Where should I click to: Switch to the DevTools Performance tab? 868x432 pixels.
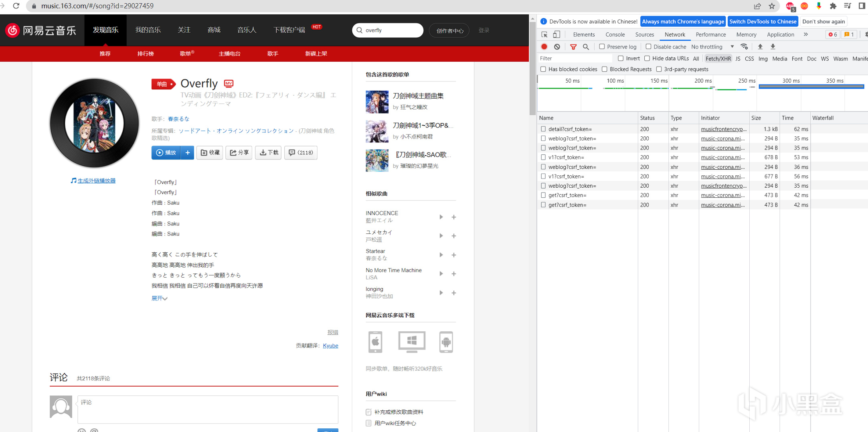coord(711,34)
